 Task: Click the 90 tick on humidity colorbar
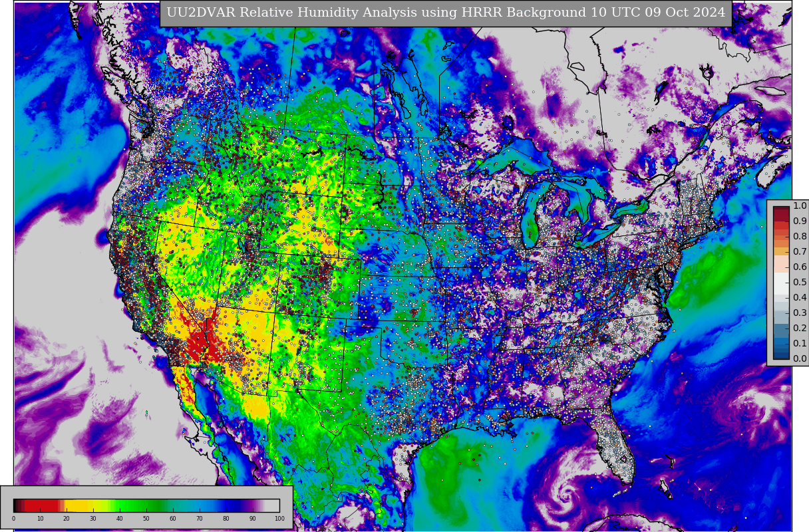[x=253, y=519]
